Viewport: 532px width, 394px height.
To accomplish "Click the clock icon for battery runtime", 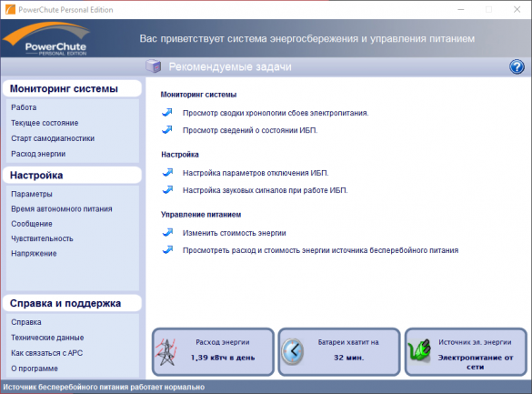I will click(x=293, y=351).
